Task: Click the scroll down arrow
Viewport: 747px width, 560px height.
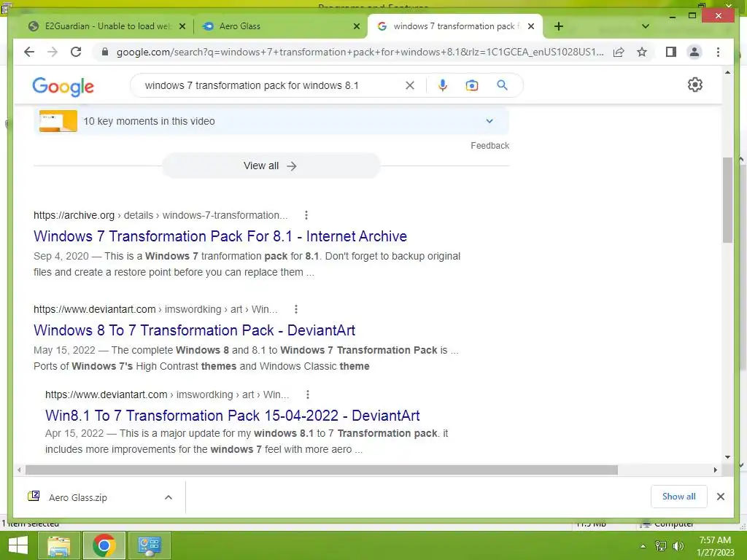Action: 727,457
